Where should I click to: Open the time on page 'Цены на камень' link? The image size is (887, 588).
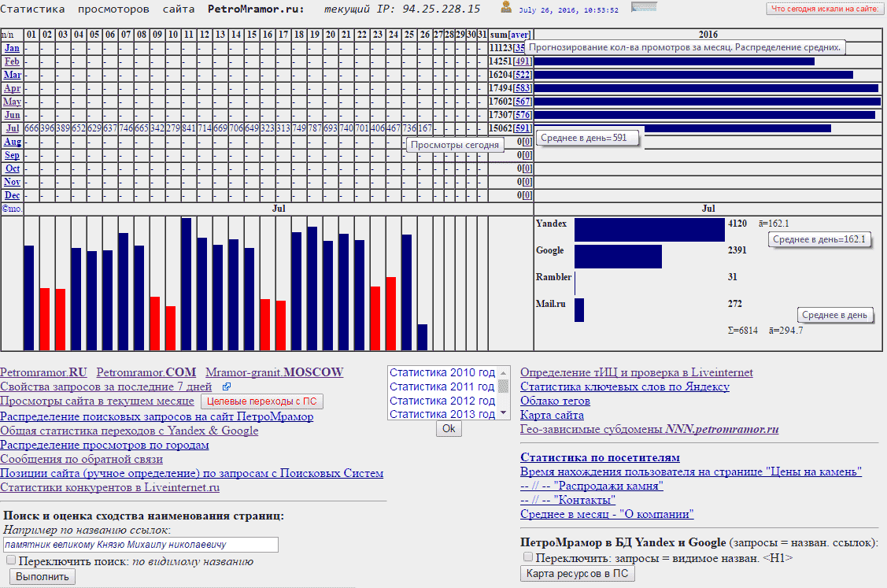click(x=691, y=472)
